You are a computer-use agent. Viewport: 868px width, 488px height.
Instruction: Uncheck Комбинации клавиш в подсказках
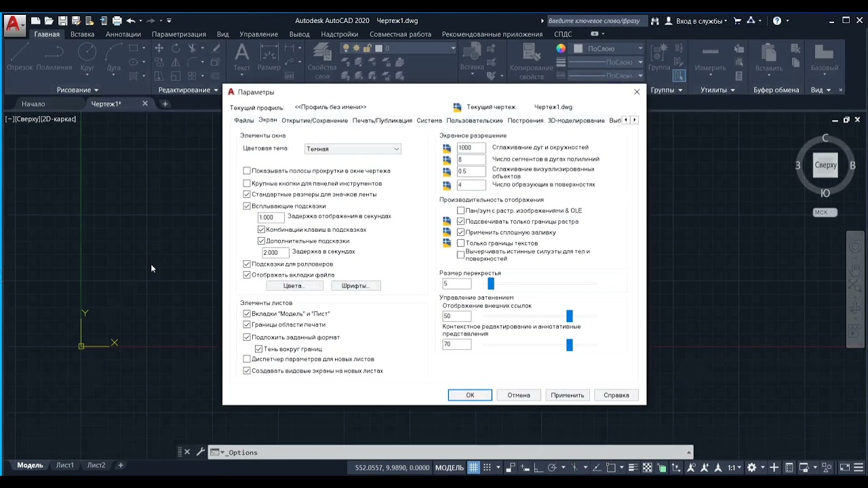pyautogui.click(x=261, y=230)
